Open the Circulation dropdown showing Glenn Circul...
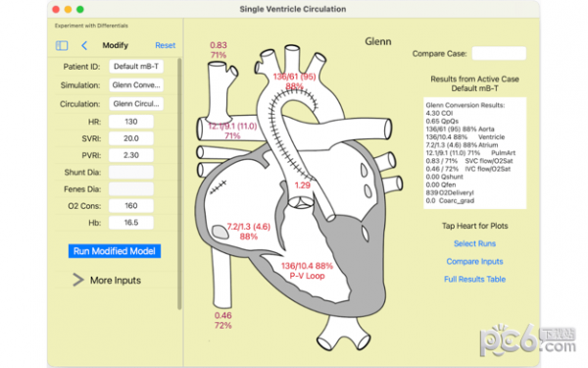 [136, 104]
